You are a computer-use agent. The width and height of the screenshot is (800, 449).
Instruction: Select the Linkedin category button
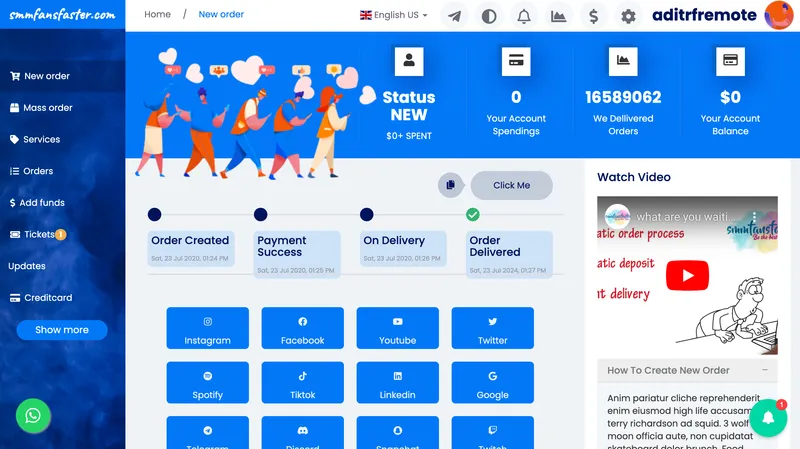(397, 383)
